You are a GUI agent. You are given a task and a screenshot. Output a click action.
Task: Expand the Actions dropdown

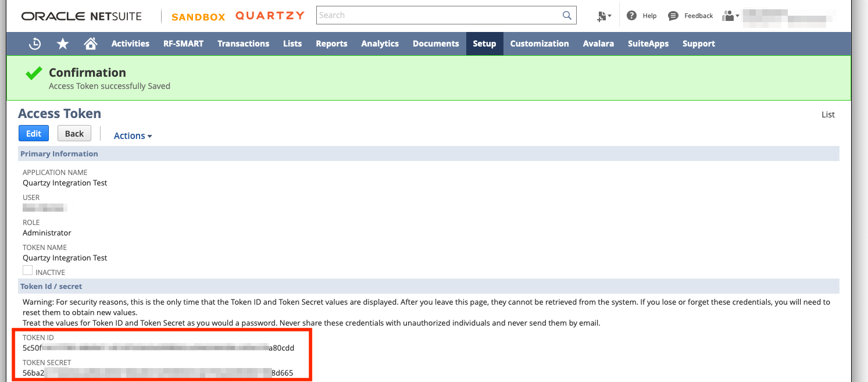pyautogui.click(x=133, y=135)
